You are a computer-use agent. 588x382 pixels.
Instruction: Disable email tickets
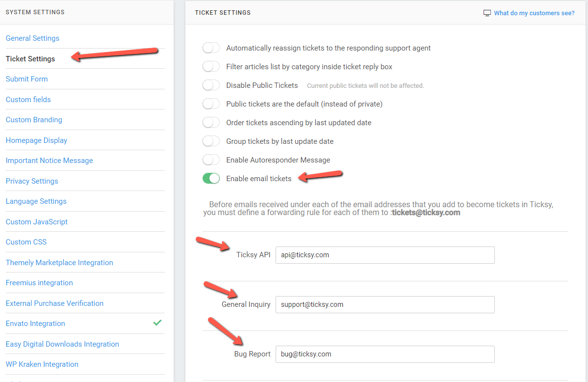click(211, 178)
